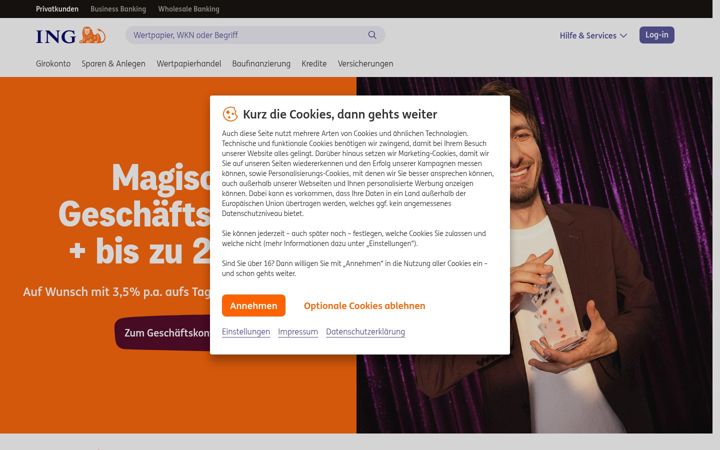Screen dimensions: 720x450
Task: Open the cookie Einstellungen link
Action: [246, 332]
